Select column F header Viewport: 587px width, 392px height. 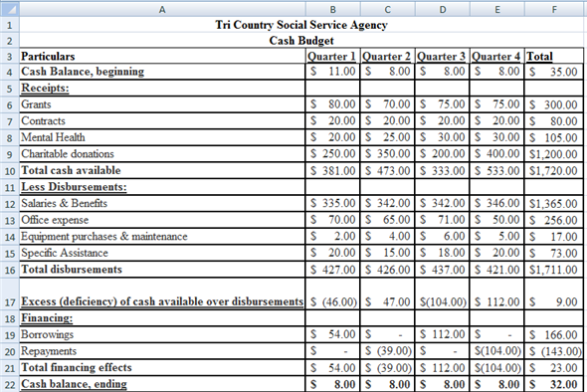point(554,9)
